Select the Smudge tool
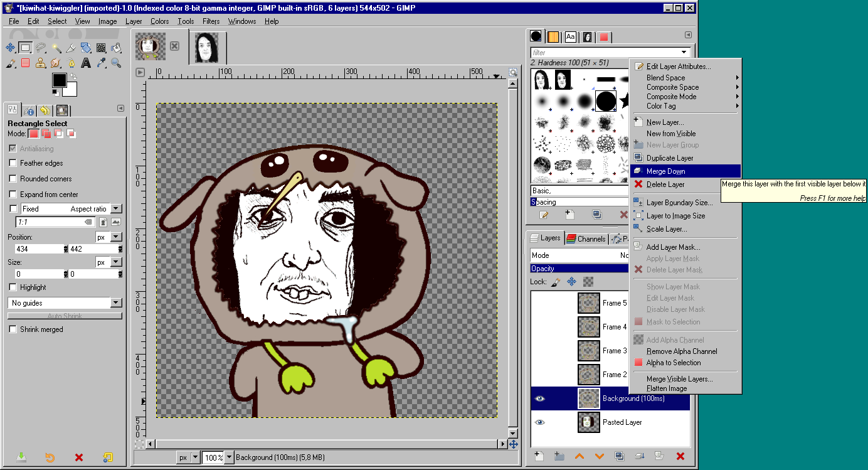 (55, 63)
